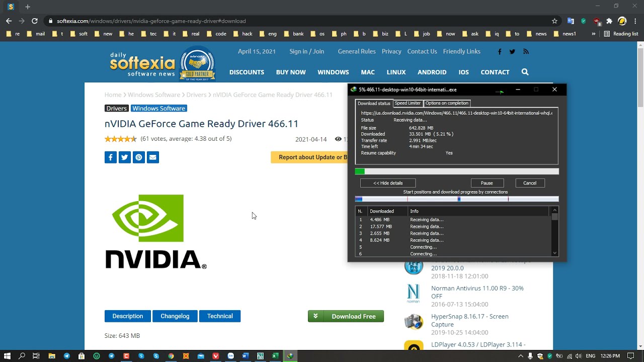Open the Norman Antivirus 11.00 R9 article
The width and height of the screenshot is (644, 362).
click(x=477, y=292)
